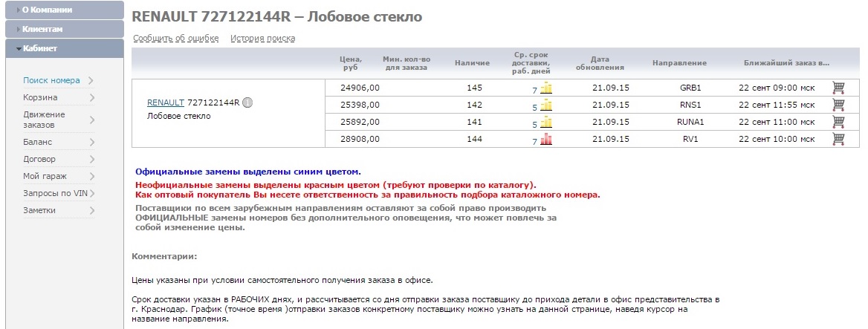Image resolution: width=868 pixels, height=329 pixels.
Task: Open delivery statistics chart for RUNA1 row
Action: click(546, 123)
